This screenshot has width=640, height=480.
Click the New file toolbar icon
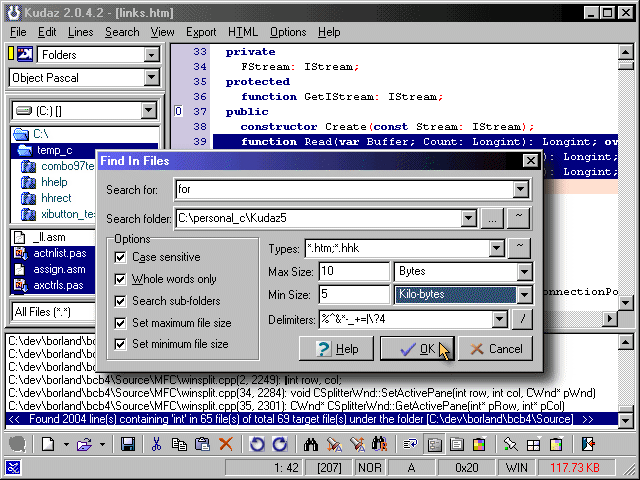click(x=48, y=444)
